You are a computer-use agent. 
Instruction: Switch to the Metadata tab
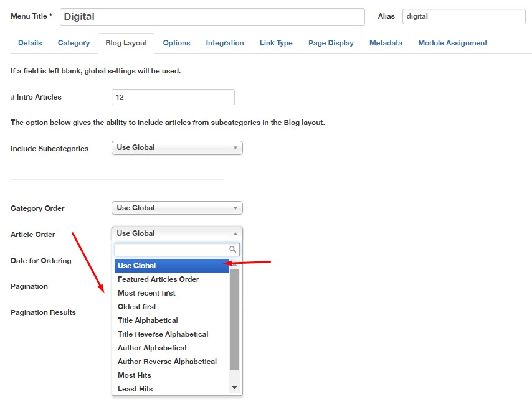pos(386,43)
